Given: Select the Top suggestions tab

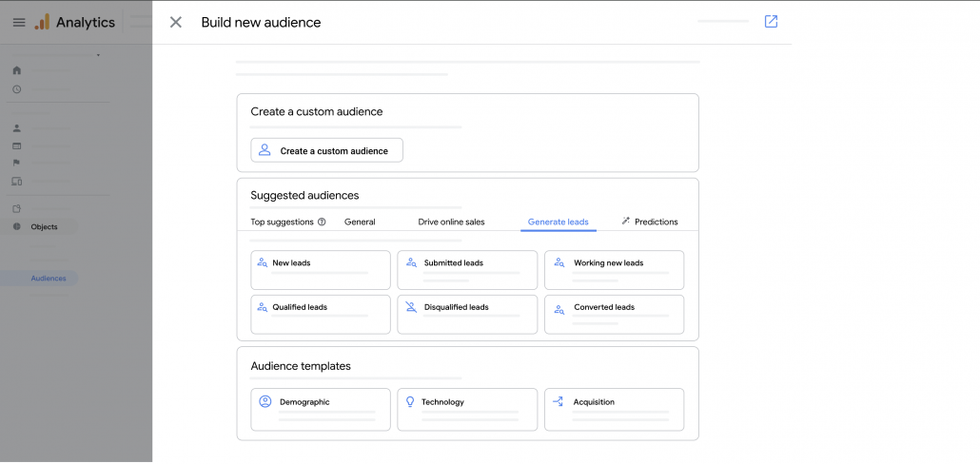Looking at the screenshot, I should (282, 222).
